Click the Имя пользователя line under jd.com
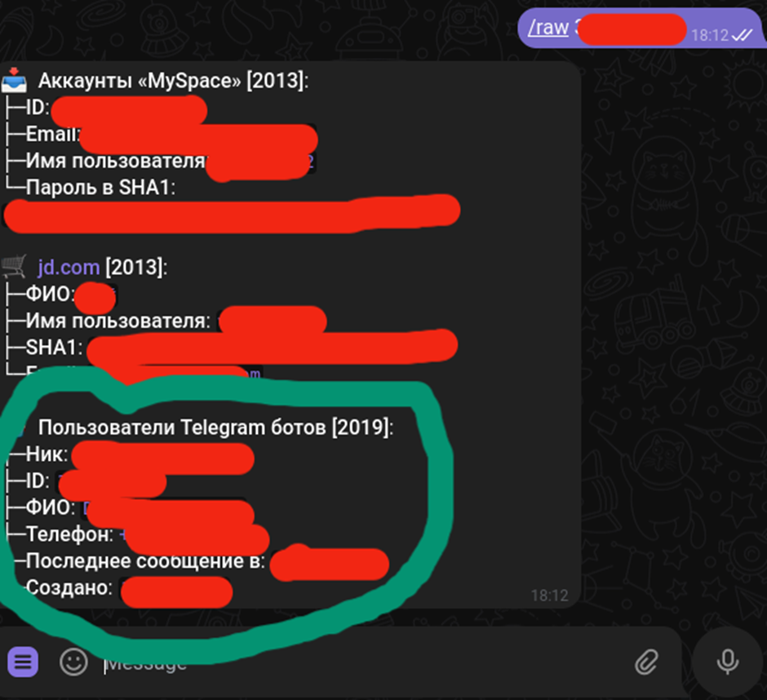This screenshot has width=767, height=700. [x=166, y=321]
